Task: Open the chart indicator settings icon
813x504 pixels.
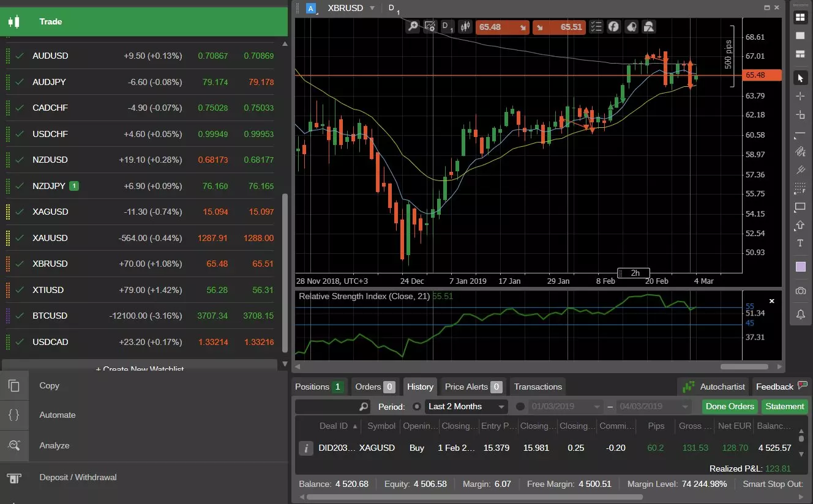Action: click(x=430, y=26)
